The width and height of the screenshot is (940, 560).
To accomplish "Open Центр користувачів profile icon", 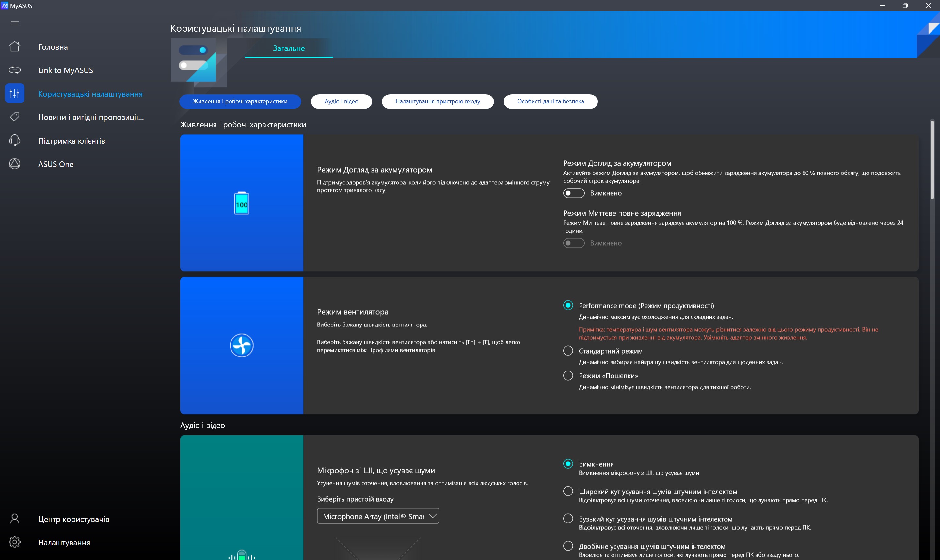I will point(15,519).
